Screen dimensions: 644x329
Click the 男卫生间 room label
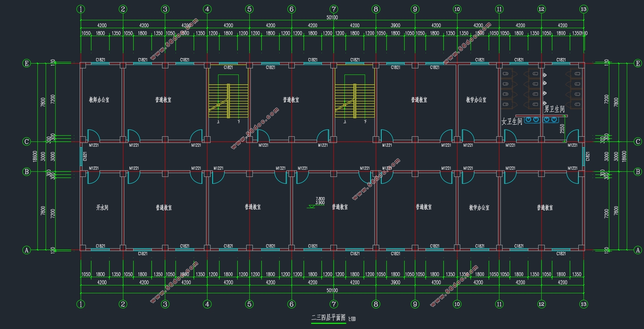point(554,109)
